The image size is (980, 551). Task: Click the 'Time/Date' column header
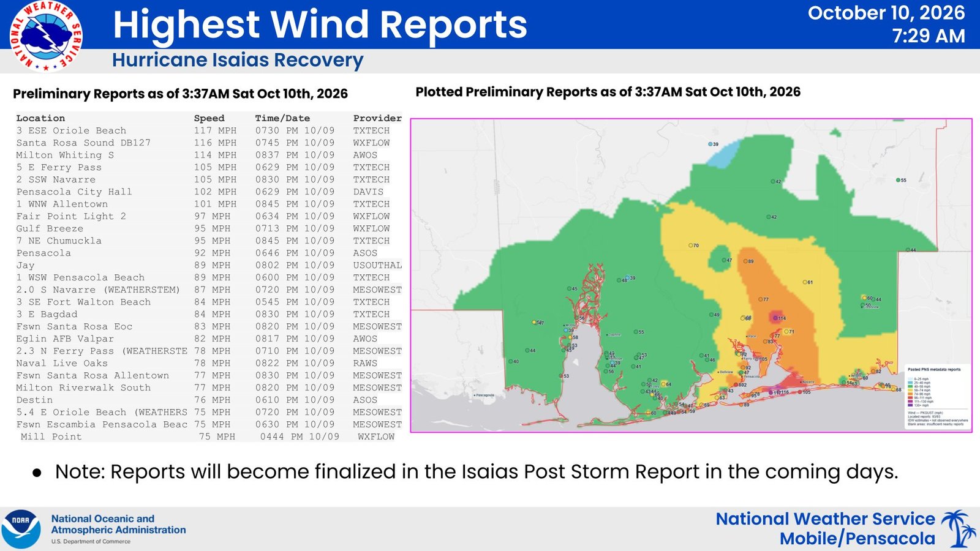(282, 118)
